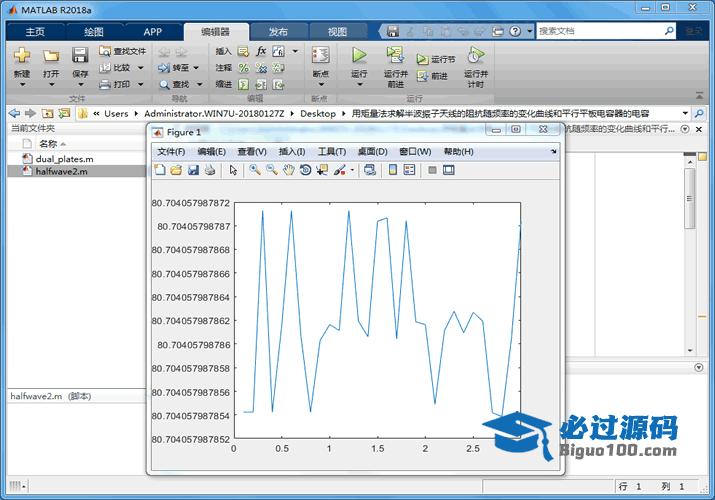Select dual_plates.m in the file list
The image size is (715, 500).
pos(64,158)
